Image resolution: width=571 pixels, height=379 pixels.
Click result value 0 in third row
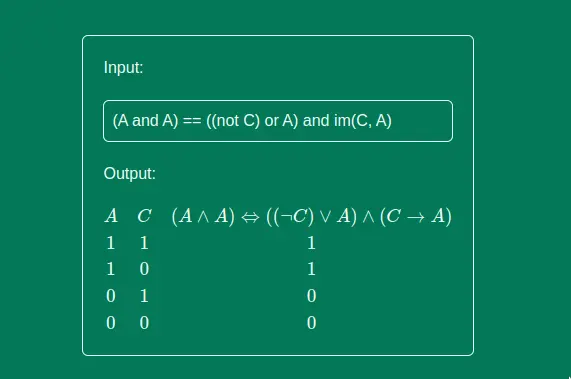(x=311, y=296)
